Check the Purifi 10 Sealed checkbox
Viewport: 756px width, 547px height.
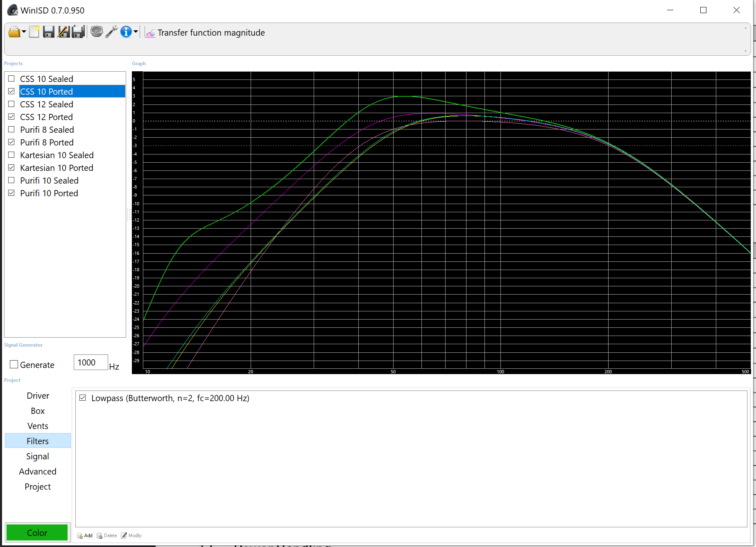[11, 180]
